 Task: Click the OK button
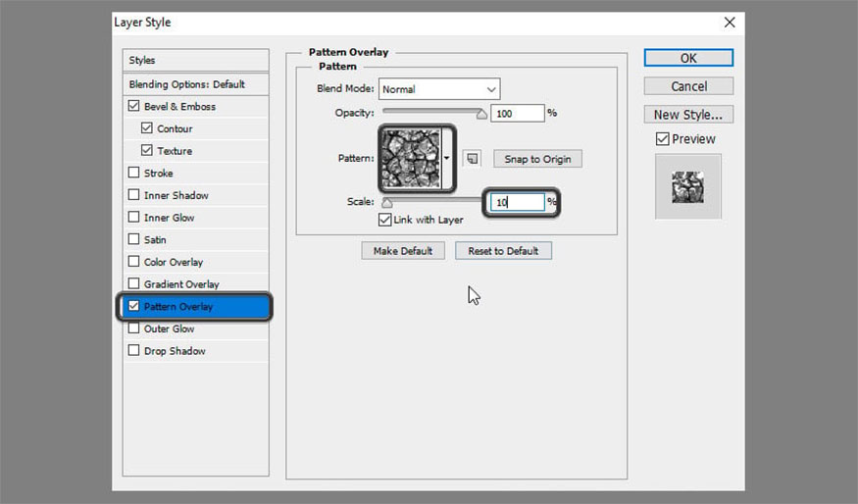pos(688,58)
